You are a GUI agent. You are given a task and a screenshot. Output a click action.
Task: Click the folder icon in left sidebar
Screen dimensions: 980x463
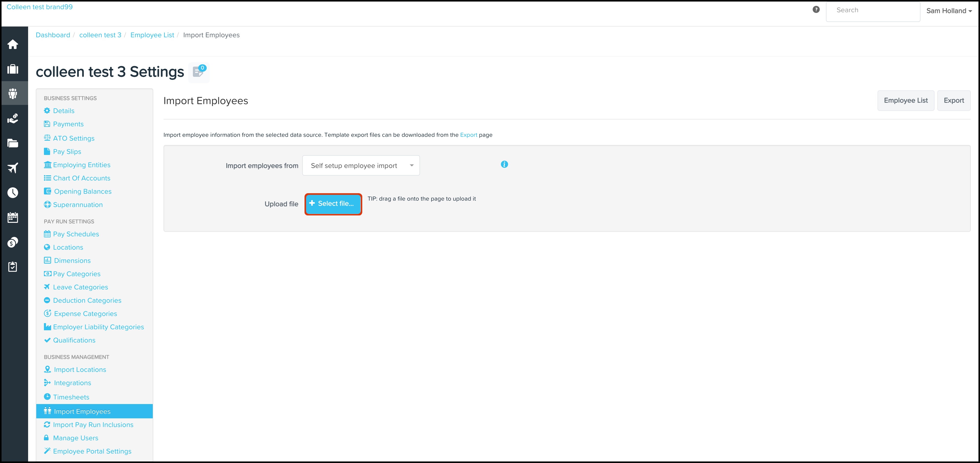13,143
